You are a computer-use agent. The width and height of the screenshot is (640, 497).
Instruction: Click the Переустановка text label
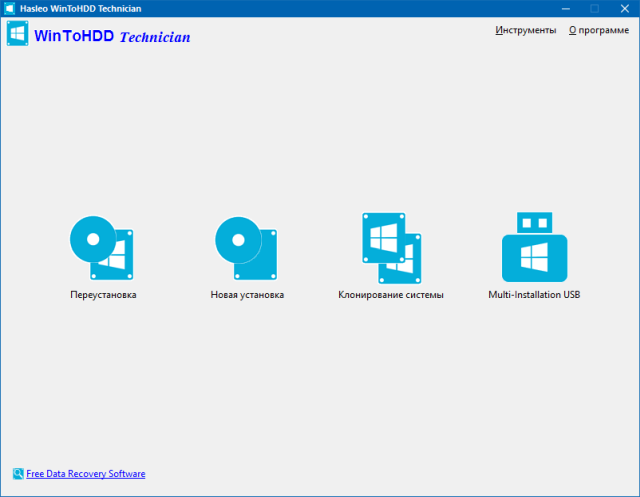(103, 296)
